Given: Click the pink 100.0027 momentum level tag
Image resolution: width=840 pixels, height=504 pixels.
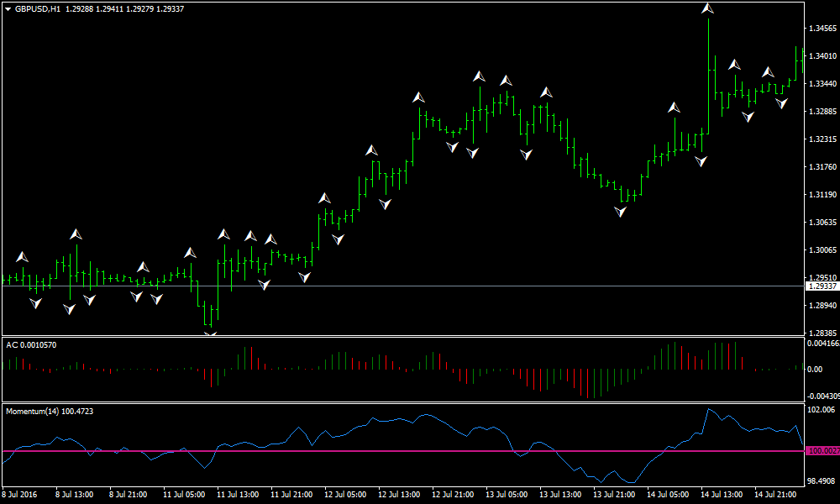Looking at the screenshot, I should point(822,451).
